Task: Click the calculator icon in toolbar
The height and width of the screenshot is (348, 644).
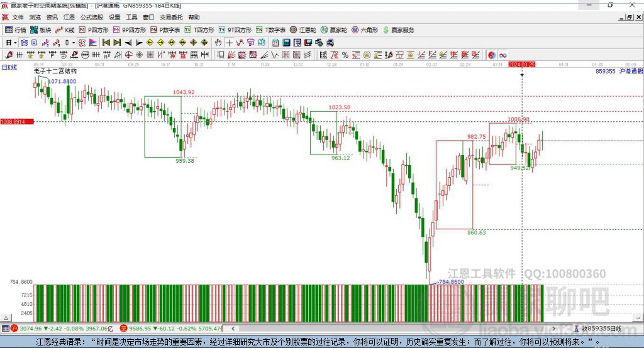Action: [286, 43]
